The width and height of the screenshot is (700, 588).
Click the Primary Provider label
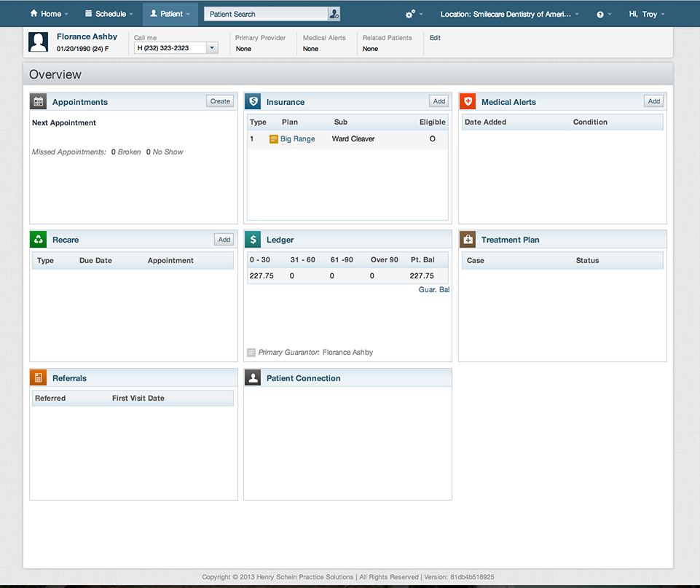click(x=260, y=38)
